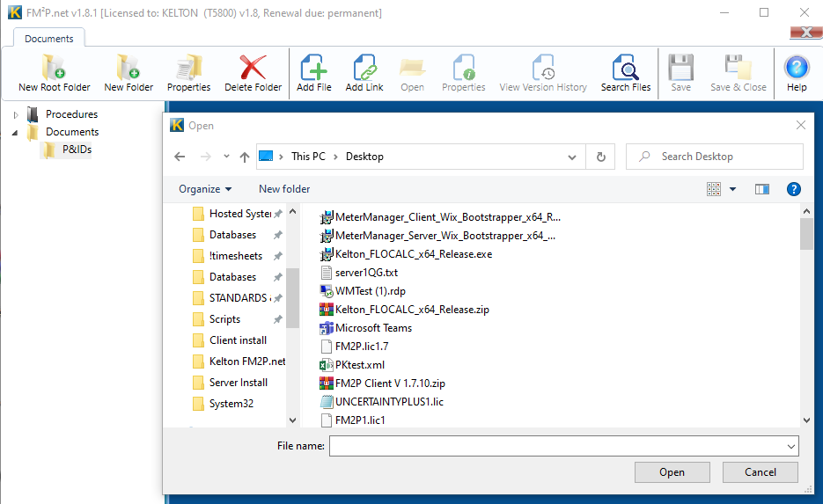Open folder Properties from the toolbar
823x504 pixels.
coord(188,68)
